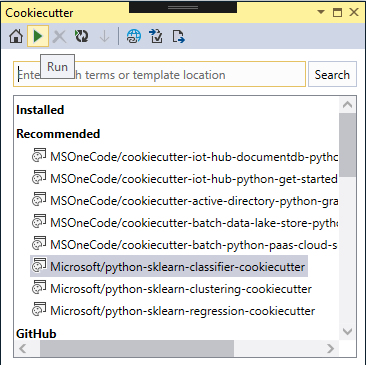
Task: Go to Cookiecutter home page
Action: coord(16,36)
